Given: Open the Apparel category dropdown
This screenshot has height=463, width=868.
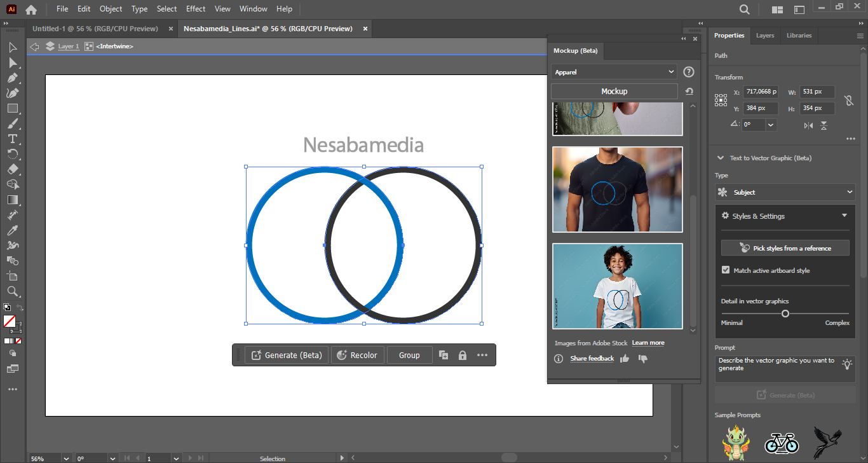Looking at the screenshot, I should 614,73.
